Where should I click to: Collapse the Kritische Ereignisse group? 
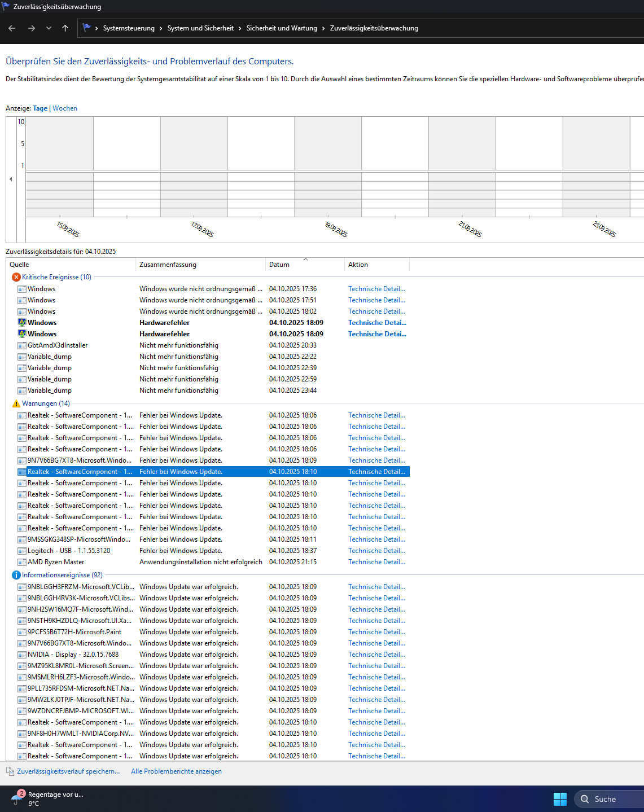pos(56,277)
